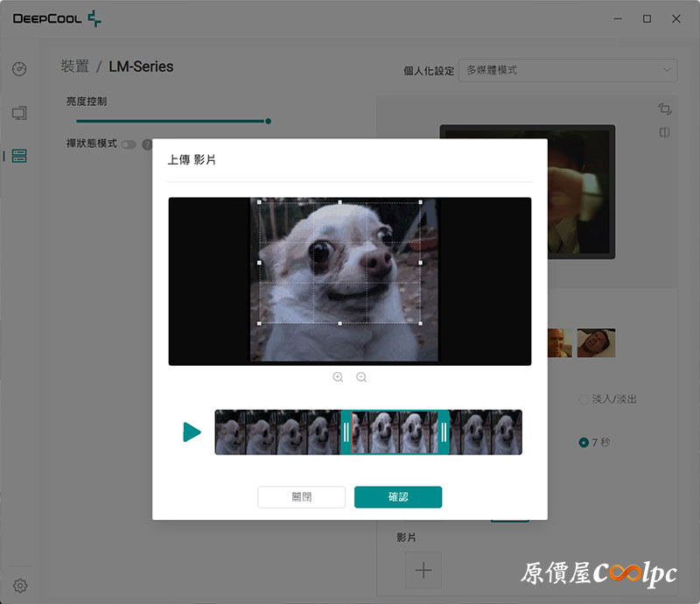The height and width of the screenshot is (604, 700).
Task: Toggle the 裸狀態模式 switch
Action: click(x=129, y=144)
